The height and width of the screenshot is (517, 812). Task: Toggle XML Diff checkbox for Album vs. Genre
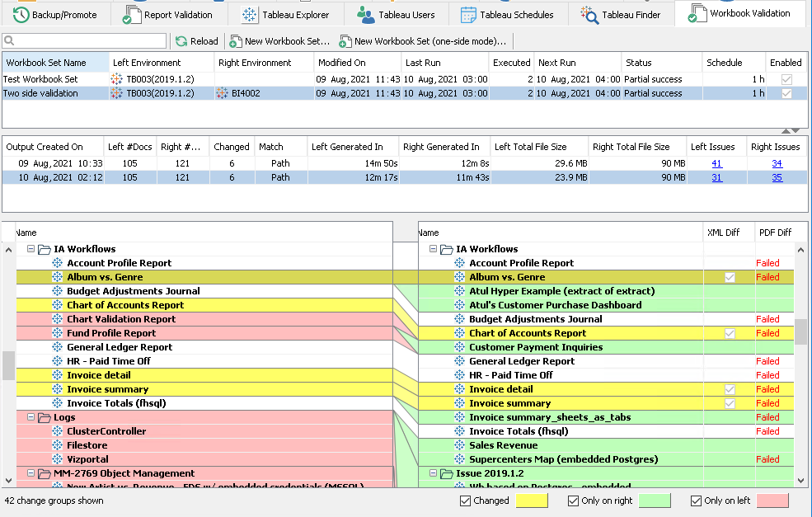click(730, 277)
